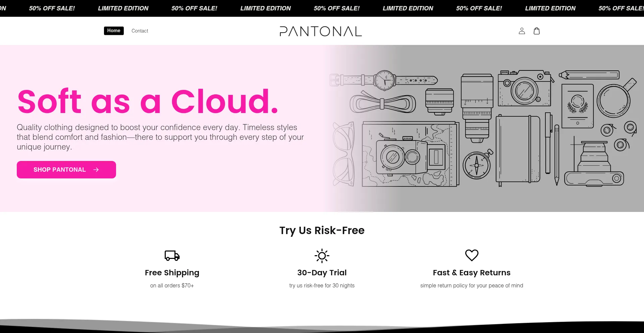Click the heart icon above Fast & Easy Returns
The image size is (644, 333).
[472, 255]
